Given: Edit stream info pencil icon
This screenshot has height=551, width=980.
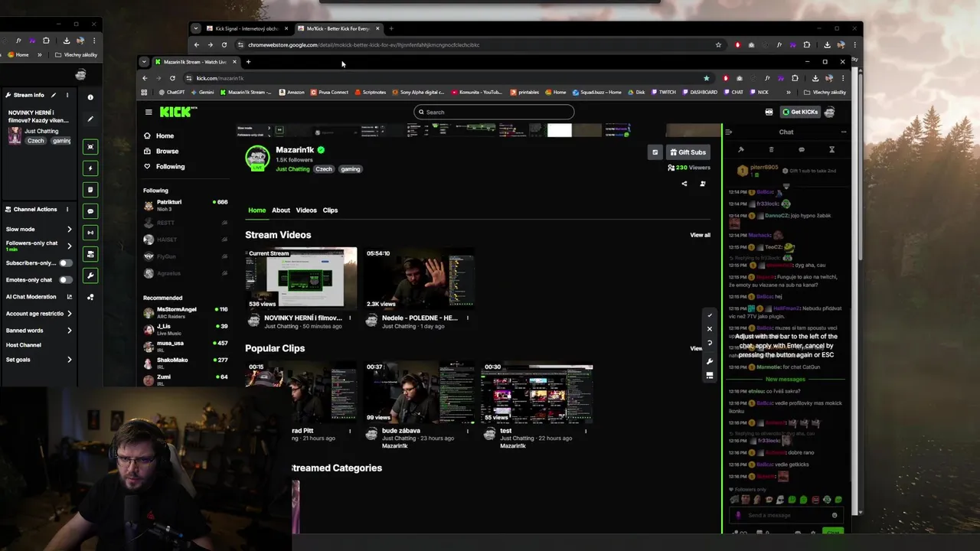Looking at the screenshot, I should 54,95.
